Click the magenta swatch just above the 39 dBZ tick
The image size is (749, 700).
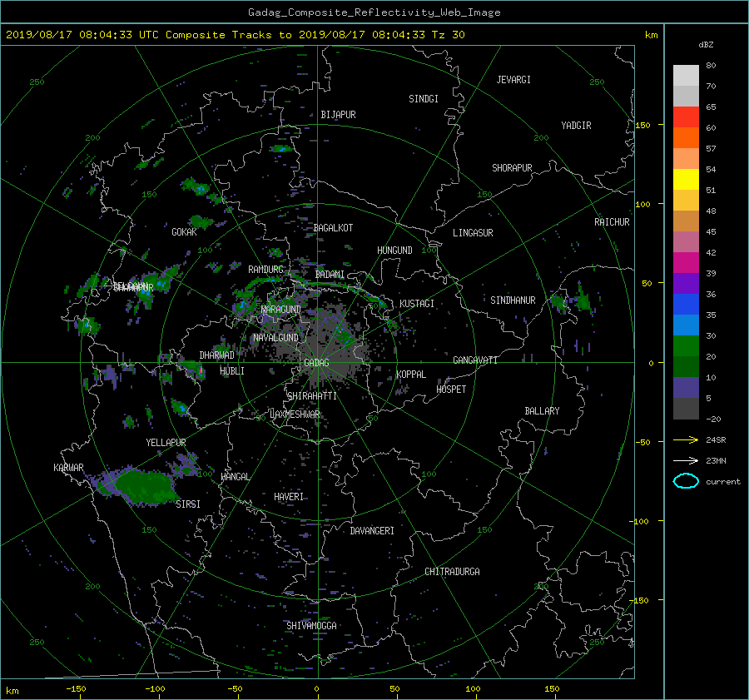686,262
